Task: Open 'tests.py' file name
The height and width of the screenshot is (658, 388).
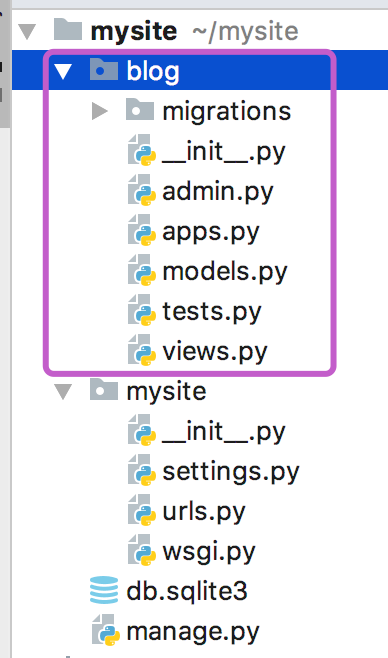Action: coord(212,312)
